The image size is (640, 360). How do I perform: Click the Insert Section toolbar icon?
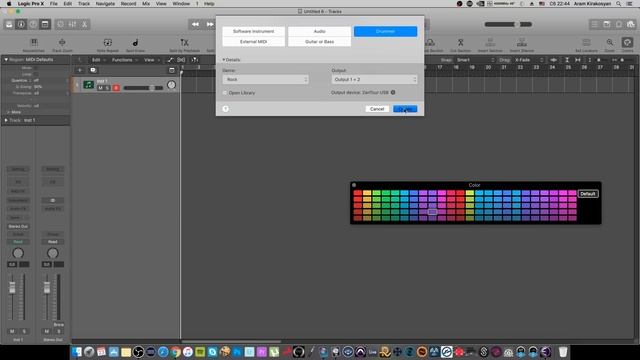[x=490, y=42]
